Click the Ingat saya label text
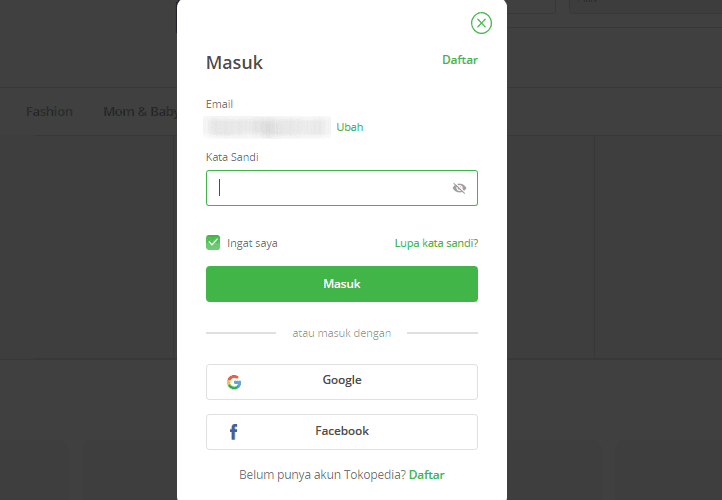The height and width of the screenshot is (500, 722). (252, 243)
